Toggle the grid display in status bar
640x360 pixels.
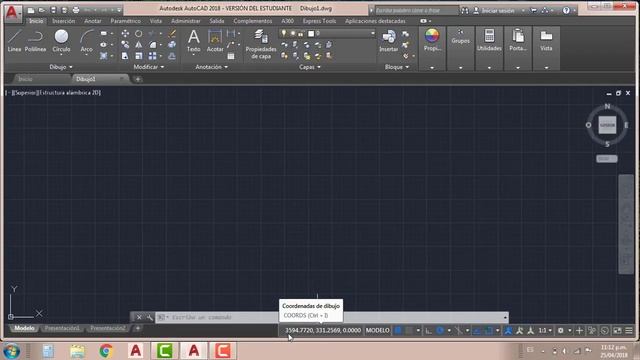pos(398,331)
